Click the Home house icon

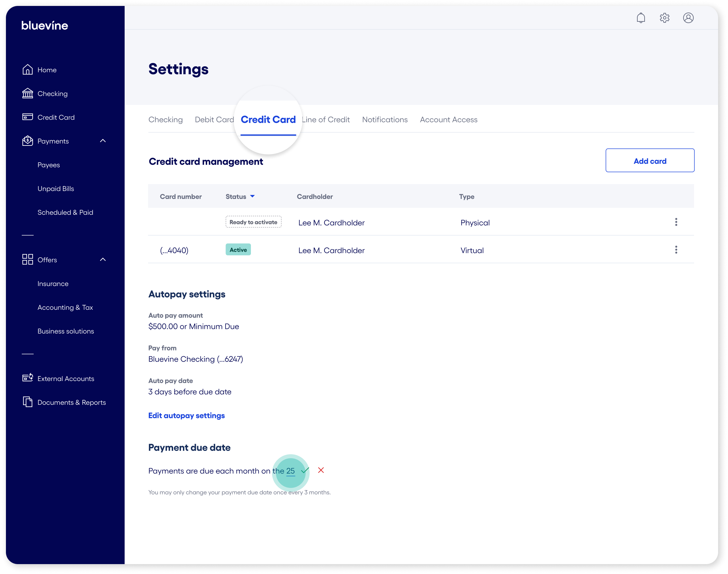click(x=28, y=70)
